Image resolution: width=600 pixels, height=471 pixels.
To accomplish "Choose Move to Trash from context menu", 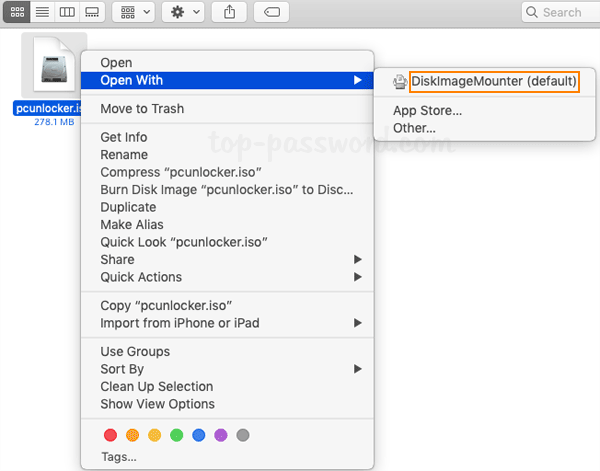I will coord(142,109).
